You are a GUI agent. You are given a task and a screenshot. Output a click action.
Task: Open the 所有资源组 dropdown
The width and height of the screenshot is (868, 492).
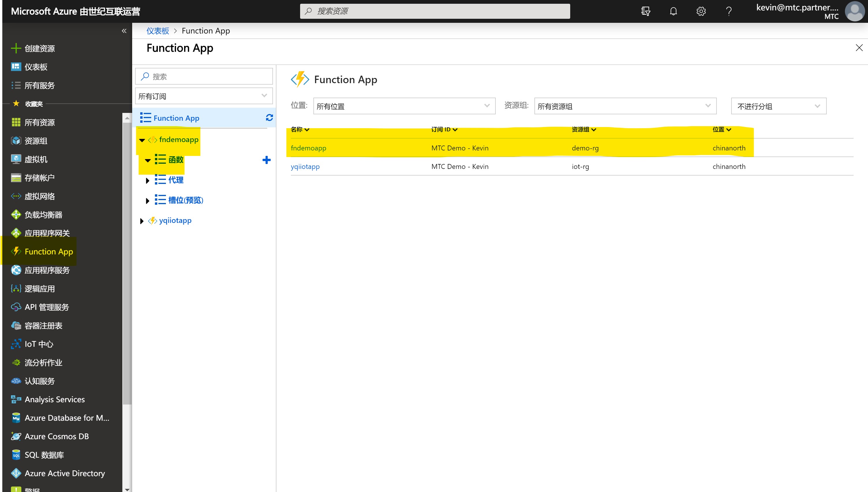tap(625, 106)
